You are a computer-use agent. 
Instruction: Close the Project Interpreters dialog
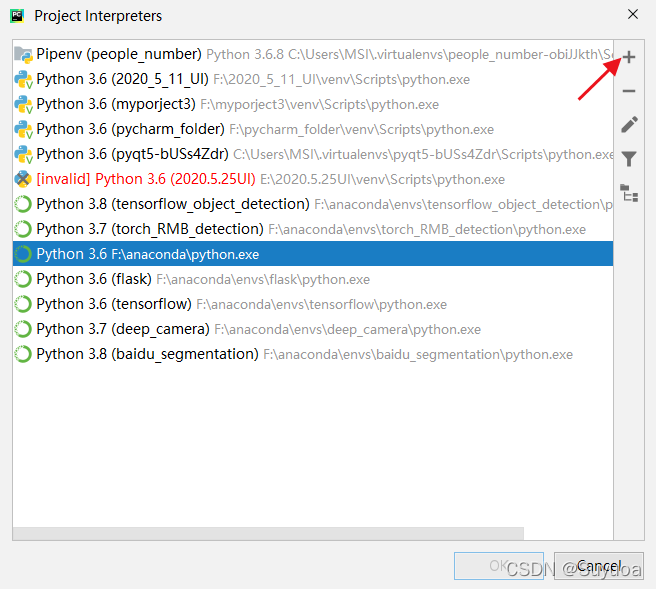(x=631, y=15)
